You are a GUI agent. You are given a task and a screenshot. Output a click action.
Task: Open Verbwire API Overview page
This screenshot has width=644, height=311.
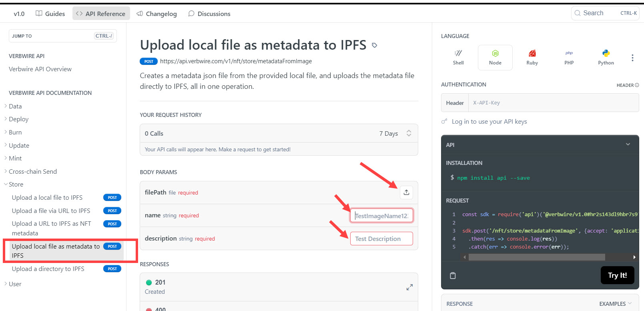click(x=40, y=69)
